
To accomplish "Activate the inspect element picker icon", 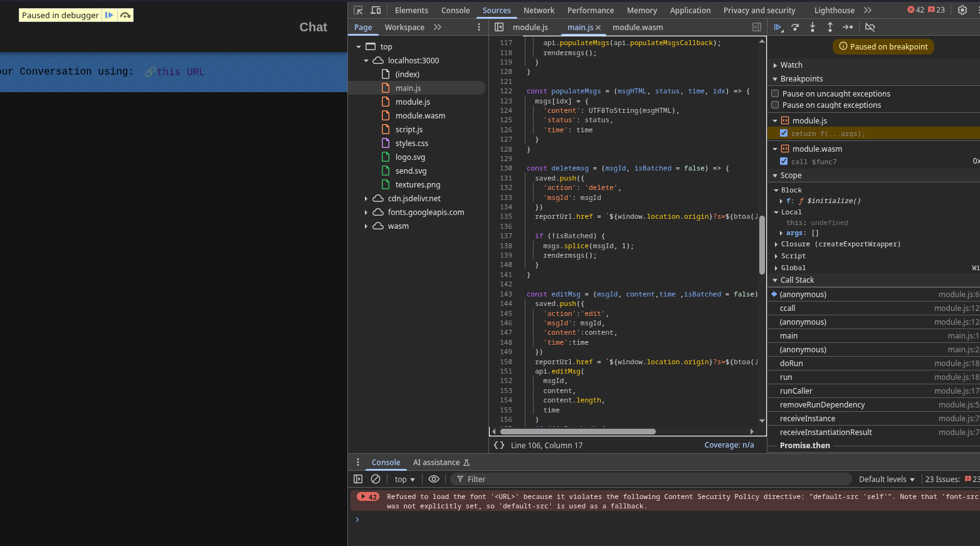I will tap(358, 10).
